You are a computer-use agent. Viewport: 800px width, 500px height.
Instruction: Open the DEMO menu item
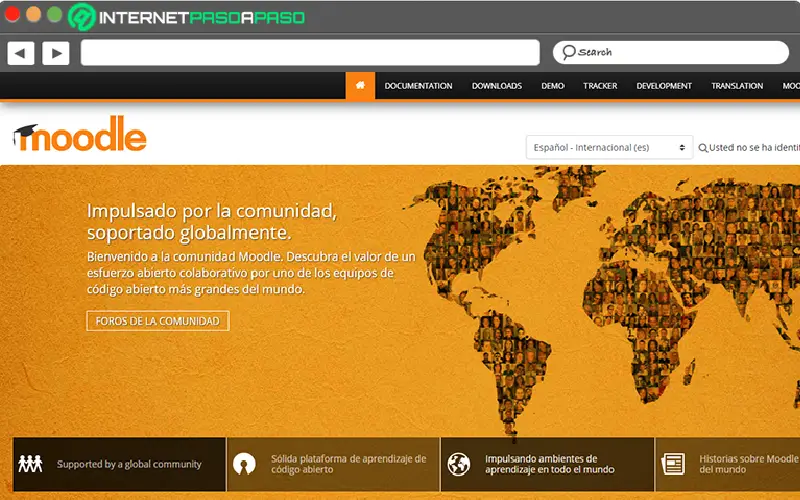coord(553,86)
